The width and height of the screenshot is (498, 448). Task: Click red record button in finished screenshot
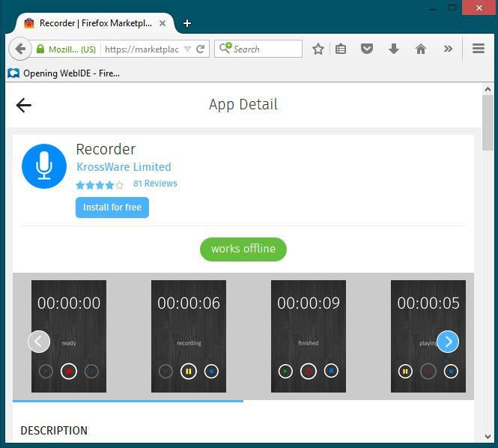click(x=308, y=371)
